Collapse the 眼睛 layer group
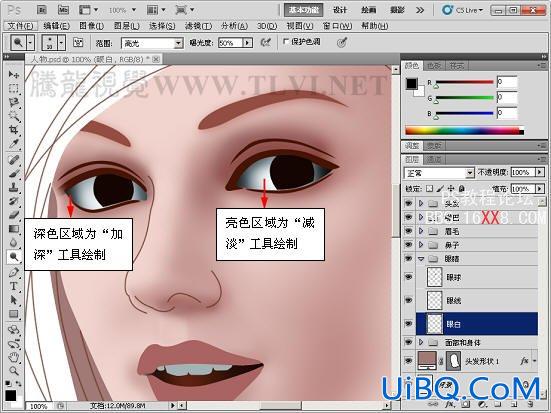551x413 pixels. click(x=421, y=259)
